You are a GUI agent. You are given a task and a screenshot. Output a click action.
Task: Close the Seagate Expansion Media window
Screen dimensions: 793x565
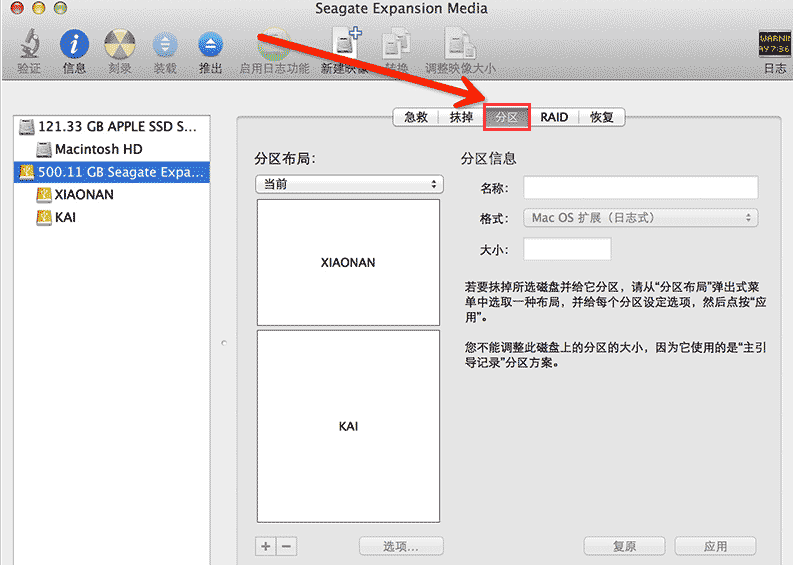tap(17, 8)
